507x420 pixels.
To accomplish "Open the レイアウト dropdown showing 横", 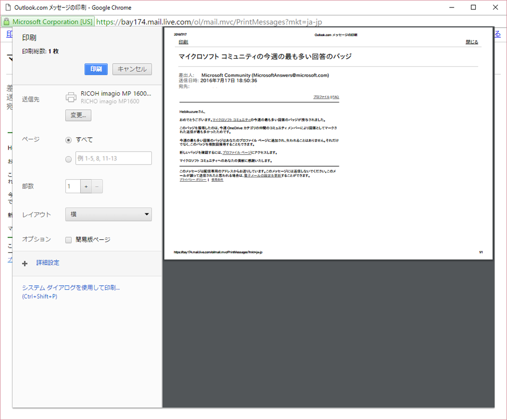I will coord(108,214).
